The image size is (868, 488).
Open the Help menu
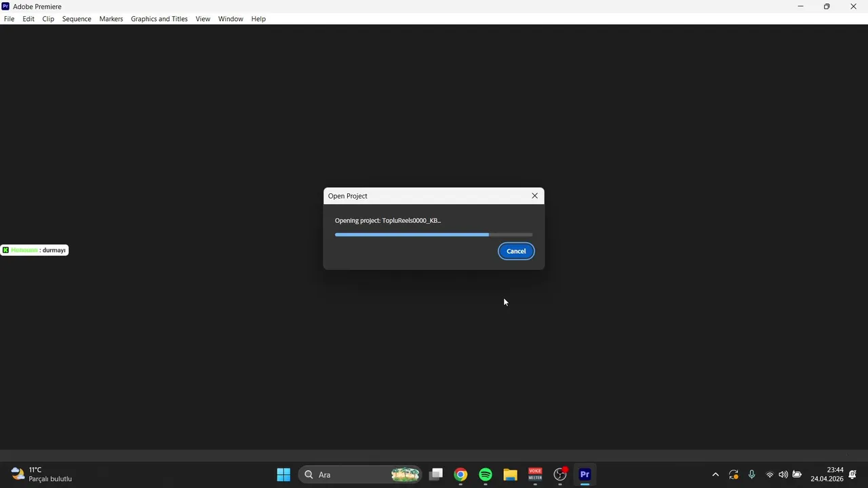tap(258, 19)
